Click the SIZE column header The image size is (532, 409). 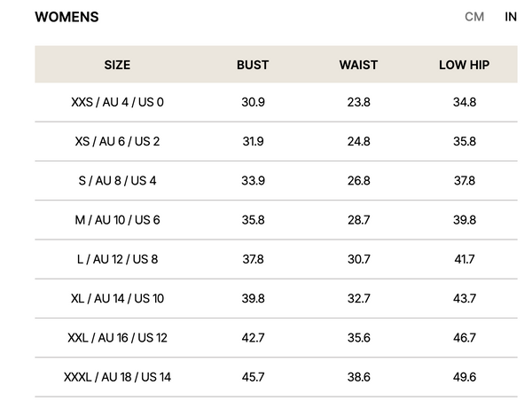pyautogui.click(x=117, y=65)
